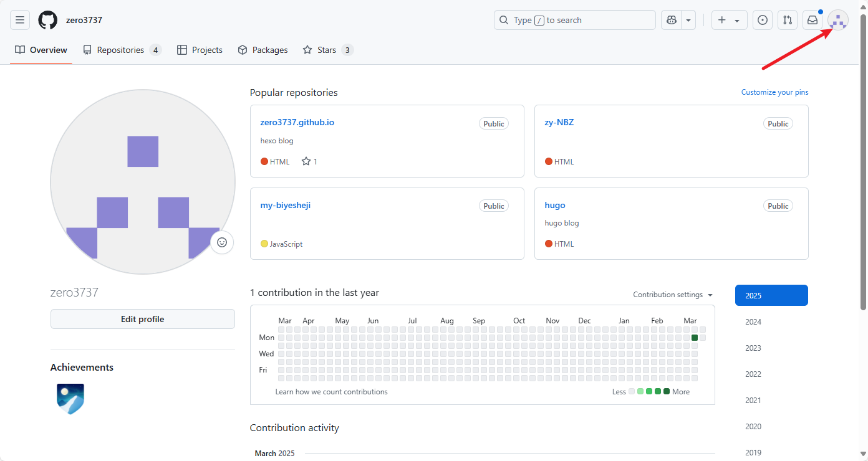Click the 'hugo blog' description text
Image resolution: width=868 pixels, height=461 pixels.
coord(562,223)
